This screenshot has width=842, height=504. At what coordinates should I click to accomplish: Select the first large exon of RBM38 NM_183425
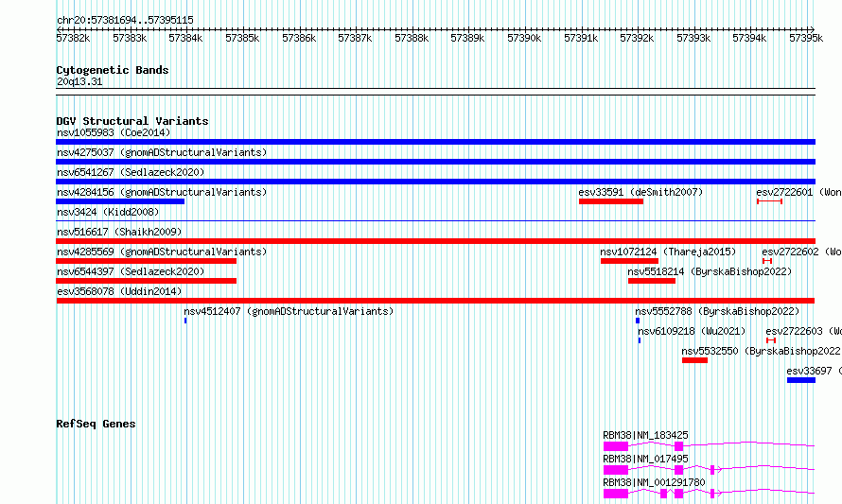[x=616, y=446]
